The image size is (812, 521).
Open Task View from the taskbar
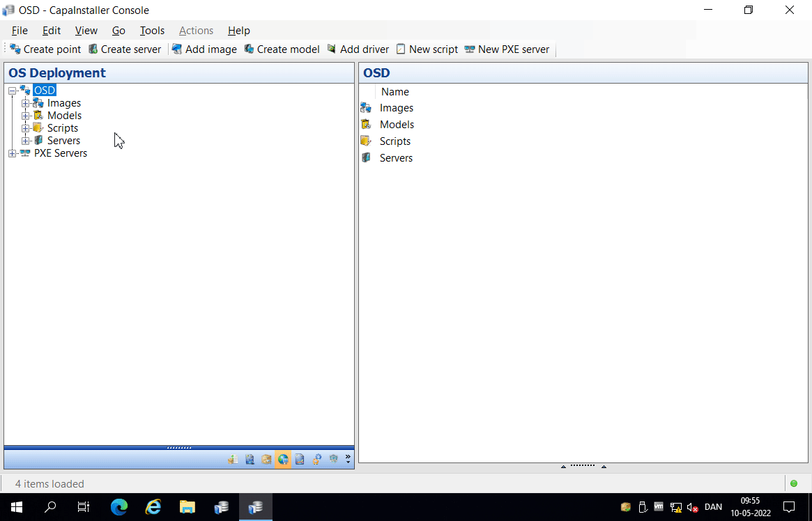84,507
